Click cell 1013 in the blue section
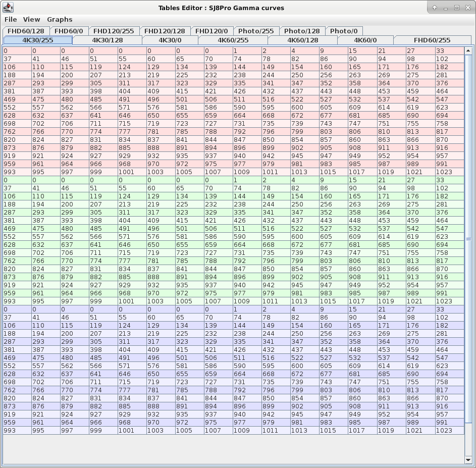The width and height of the screenshot is (476, 468). (x=305, y=430)
